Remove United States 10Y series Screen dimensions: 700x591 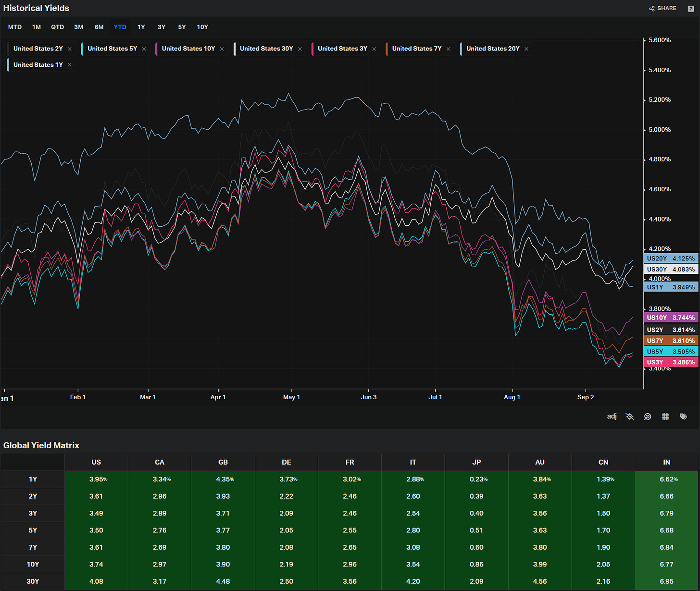click(222, 49)
